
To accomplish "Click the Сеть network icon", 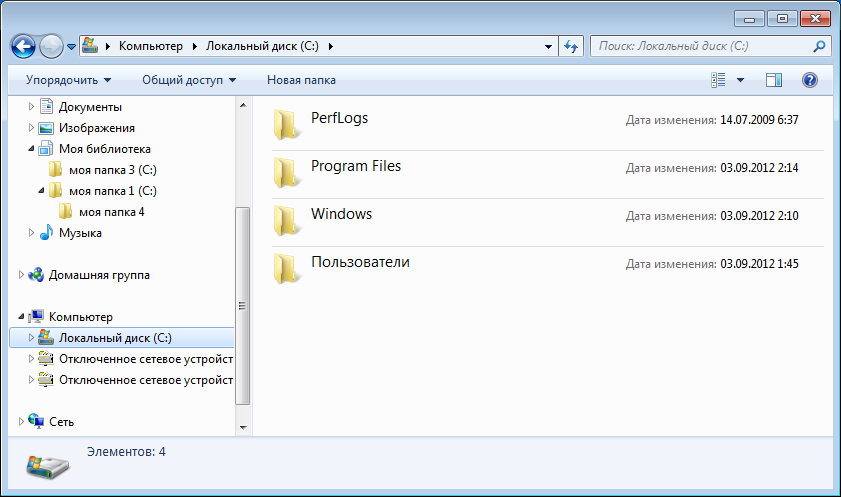I will tap(36, 421).
